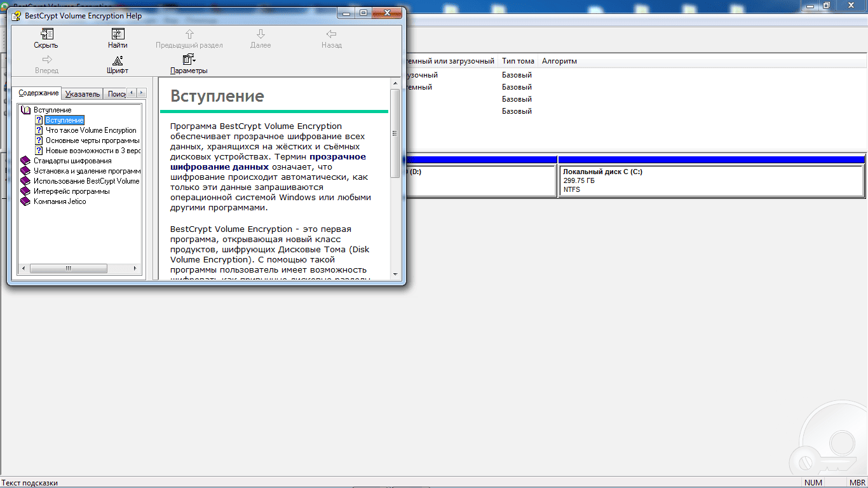The width and height of the screenshot is (868, 488).
Task: Click book icon beside Компания Jetico
Action: coord(25,201)
